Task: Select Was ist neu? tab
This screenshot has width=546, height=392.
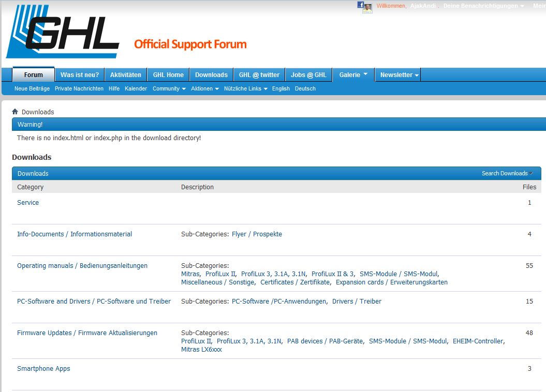Action: (x=80, y=75)
